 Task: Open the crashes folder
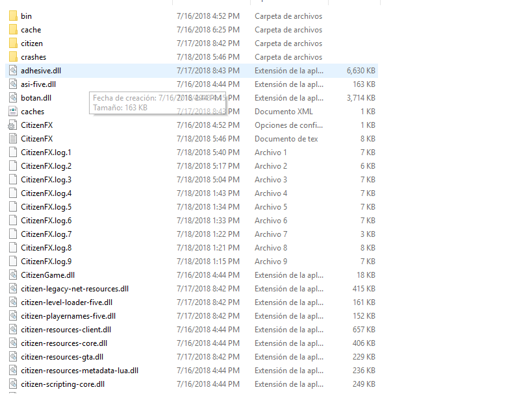[x=32, y=56]
